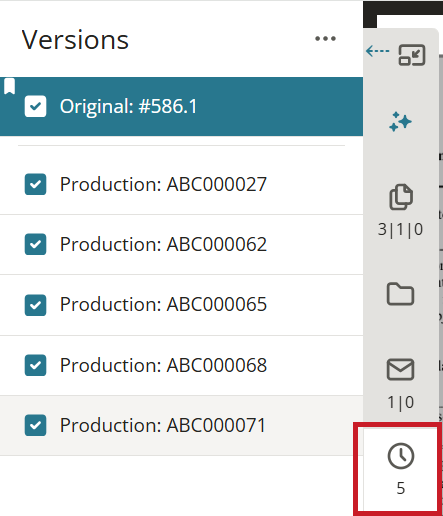Open the email threads envelope icon

point(400,369)
